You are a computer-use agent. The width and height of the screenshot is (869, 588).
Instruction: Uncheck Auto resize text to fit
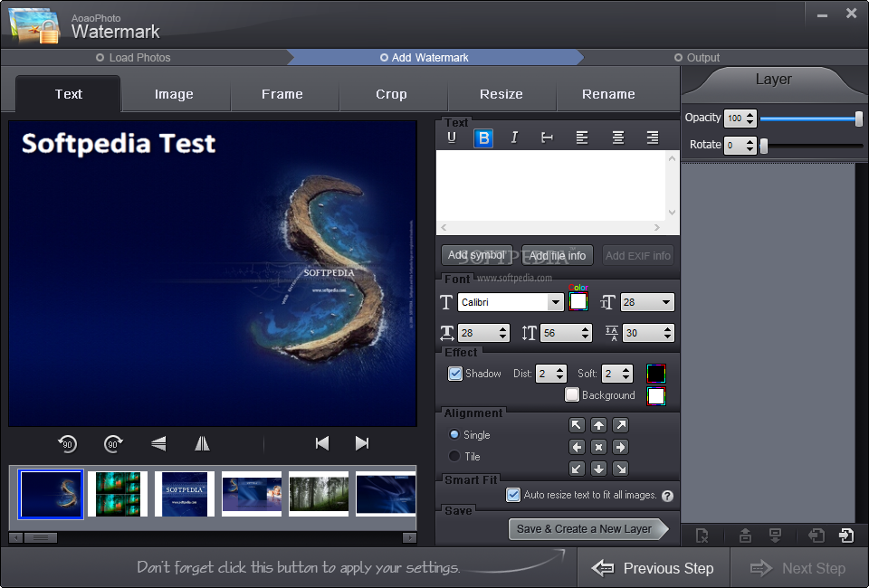(513, 495)
